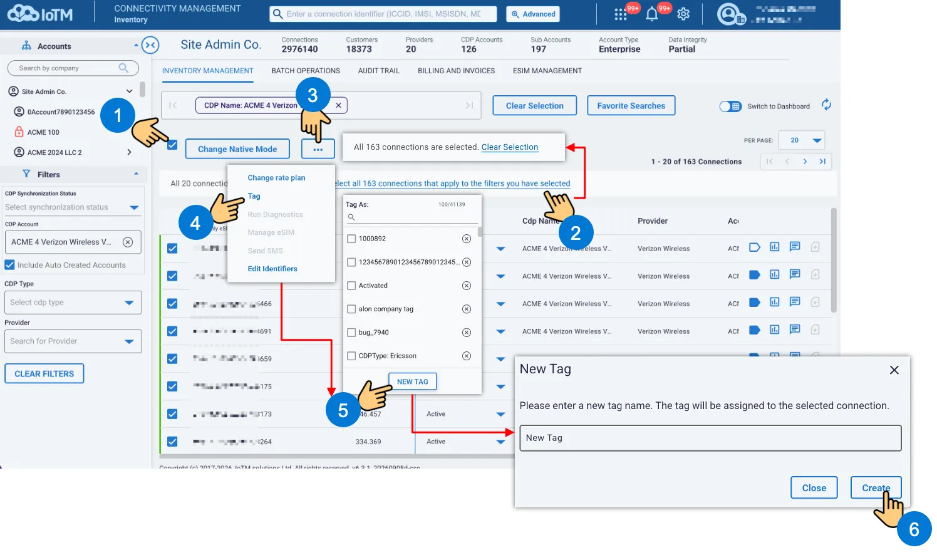Image resolution: width=937 pixels, height=560 pixels.
Task: Open the three-dots more actions button
Action: (318, 149)
